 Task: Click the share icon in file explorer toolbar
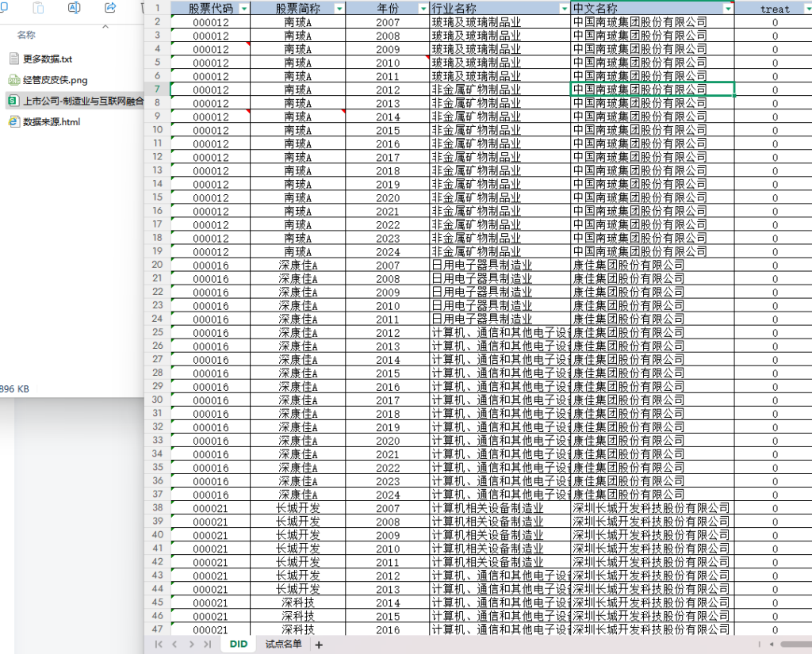(109, 8)
